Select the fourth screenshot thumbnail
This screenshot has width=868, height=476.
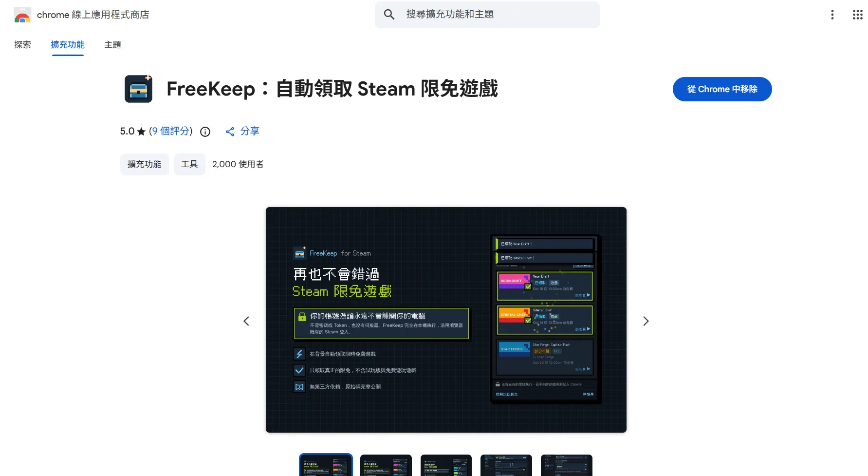506,465
